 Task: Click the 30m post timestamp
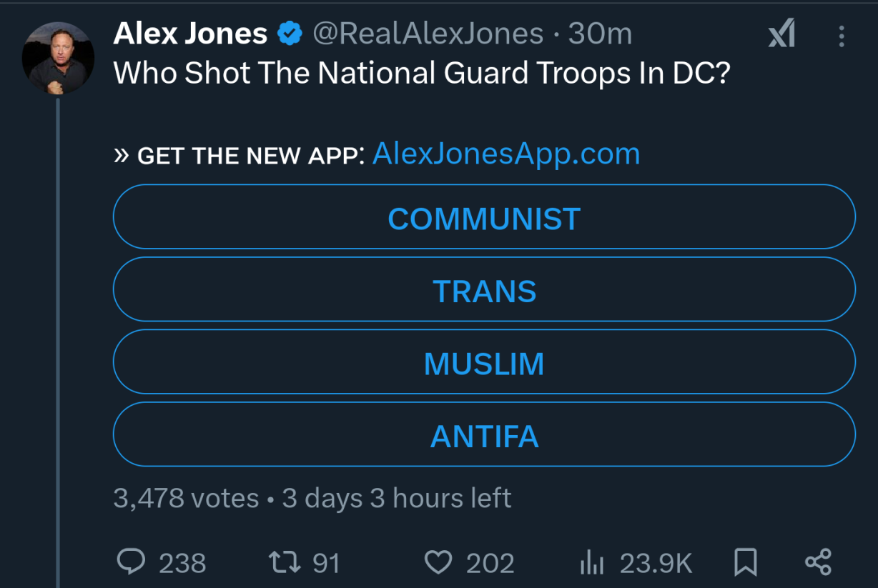[x=600, y=34]
